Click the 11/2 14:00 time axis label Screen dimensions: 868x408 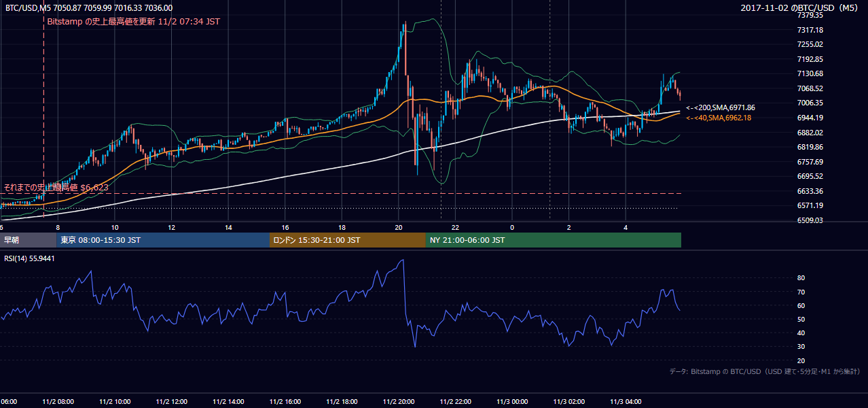pos(228,401)
